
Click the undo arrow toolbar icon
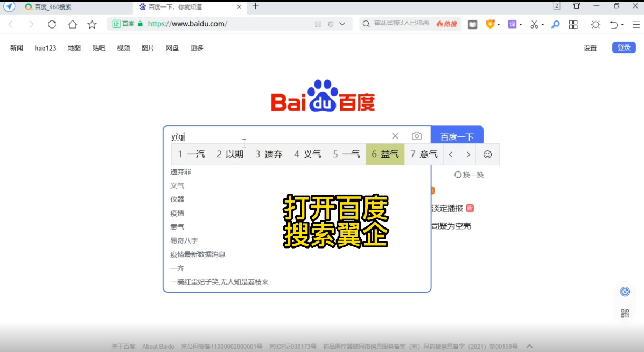point(614,25)
